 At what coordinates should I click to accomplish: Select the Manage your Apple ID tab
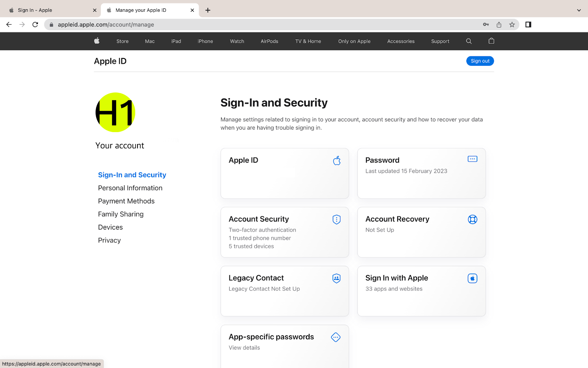(150, 10)
